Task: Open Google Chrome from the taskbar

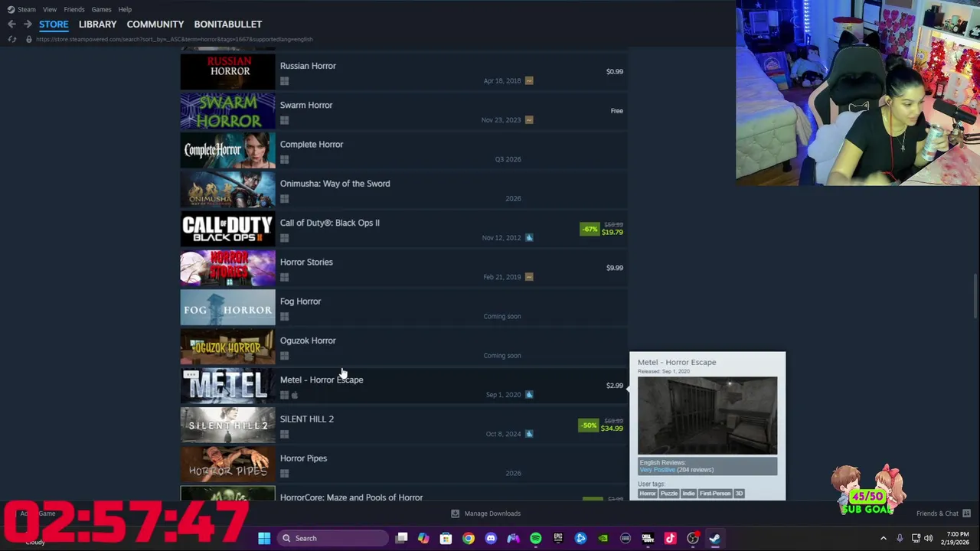Action: pos(469,538)
